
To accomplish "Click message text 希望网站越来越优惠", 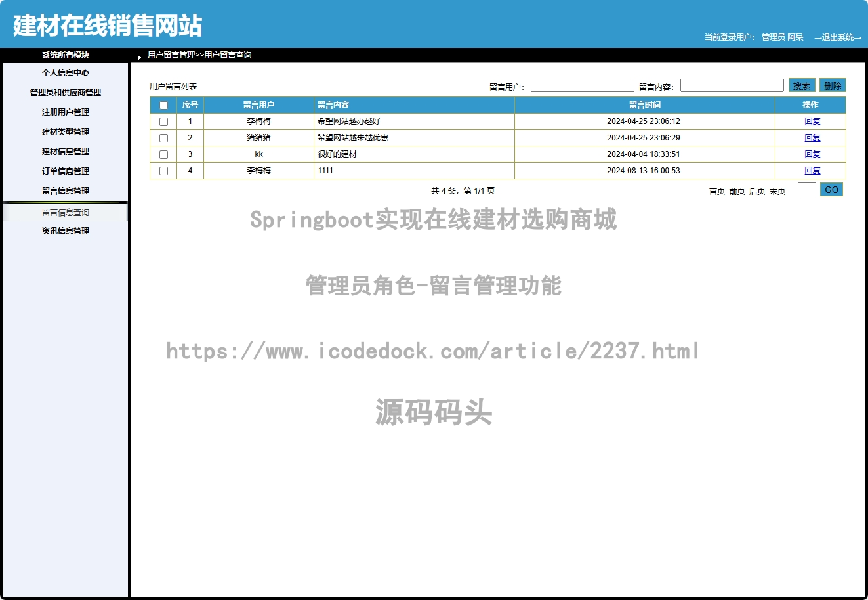I will tap(353, 138).
